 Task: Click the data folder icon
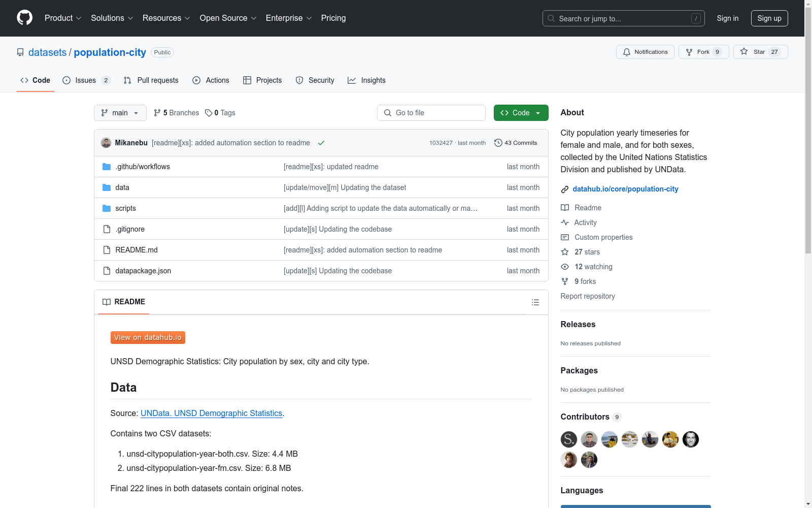pyautogui.click(x=107, y=187)
